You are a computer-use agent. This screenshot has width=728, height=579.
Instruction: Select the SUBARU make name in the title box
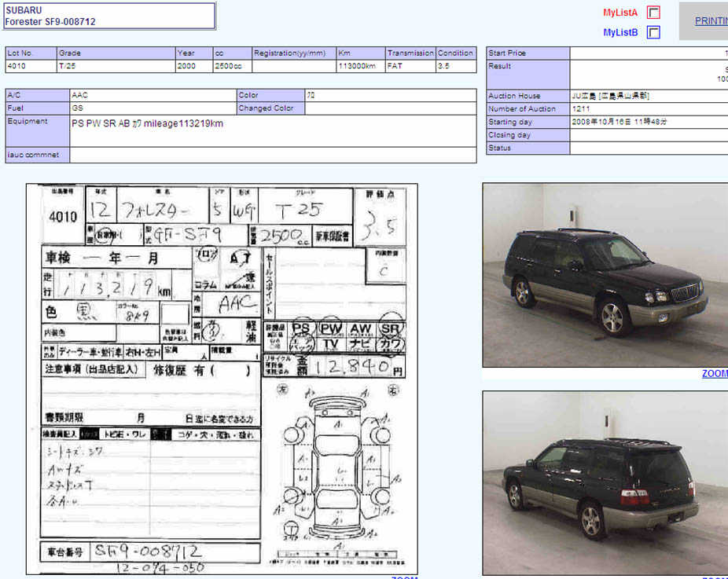point(24,10)
